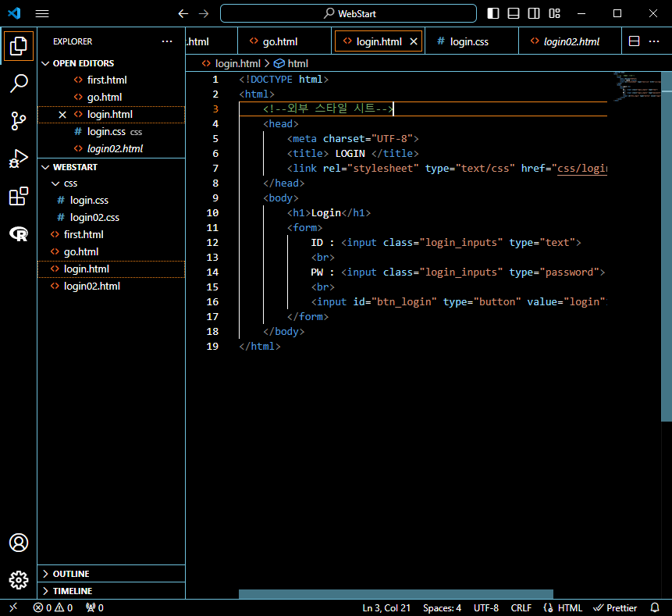This screenshot has height=616, width=672.
Task: Expand the OUTLINE section
Action: coord(112,574)
